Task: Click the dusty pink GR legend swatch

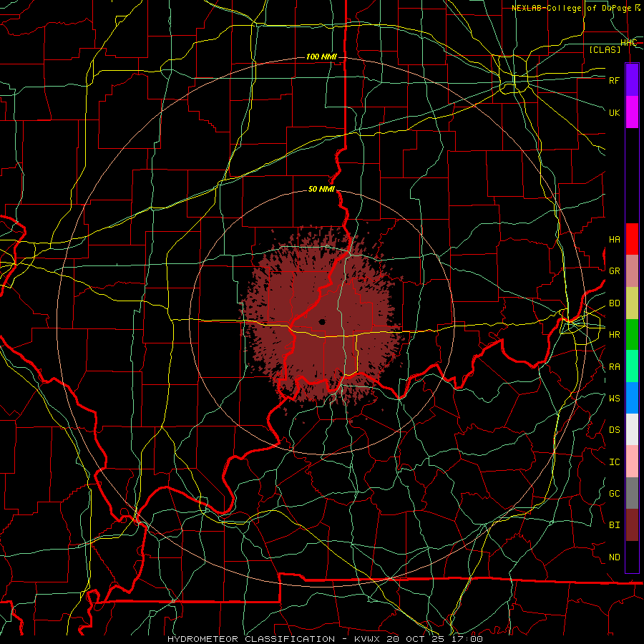Action: [632, 271]
